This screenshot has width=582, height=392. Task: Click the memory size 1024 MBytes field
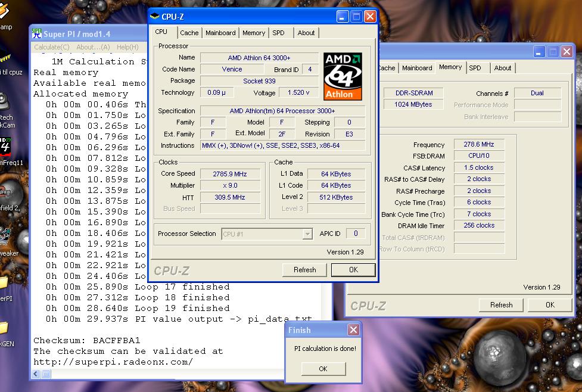coord(413,105)
